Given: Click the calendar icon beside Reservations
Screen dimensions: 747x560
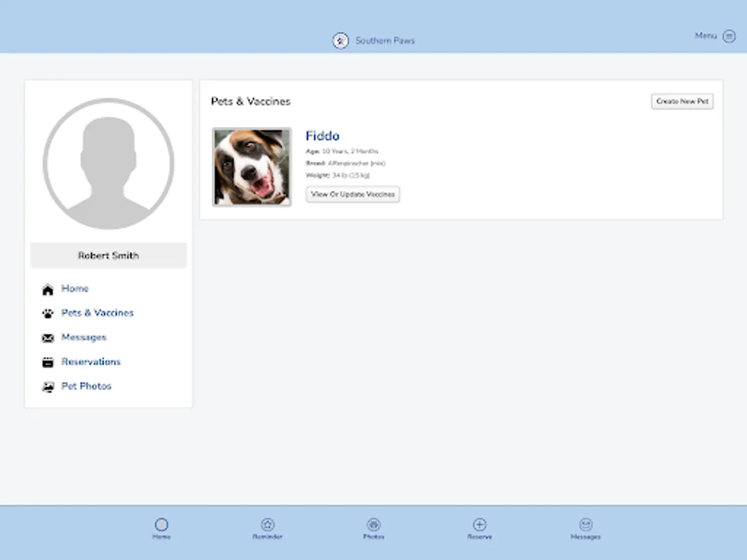Looking at the screenshot, I should pos(48,362).
